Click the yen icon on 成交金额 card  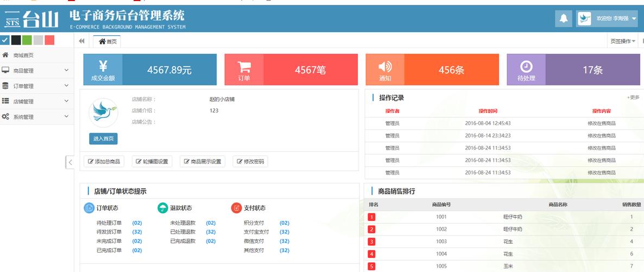click(103, 66)
